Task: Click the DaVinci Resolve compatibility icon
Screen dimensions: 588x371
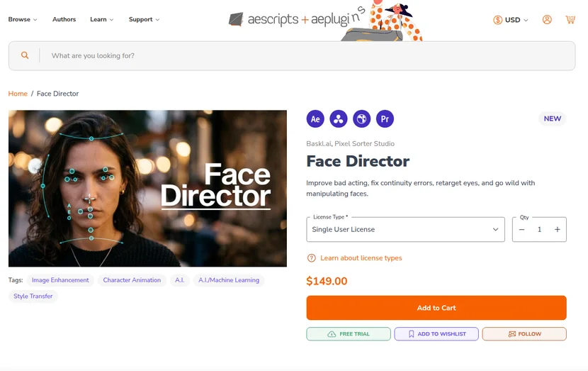Action: coord(339,119)
